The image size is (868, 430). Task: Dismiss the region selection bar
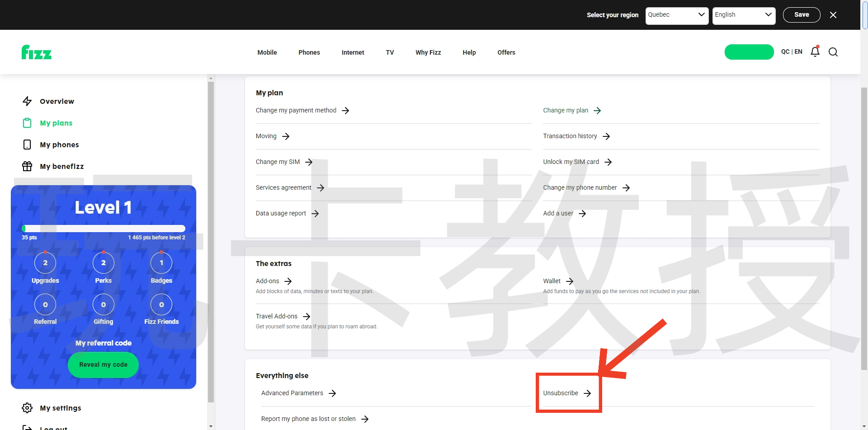point(833,15)
